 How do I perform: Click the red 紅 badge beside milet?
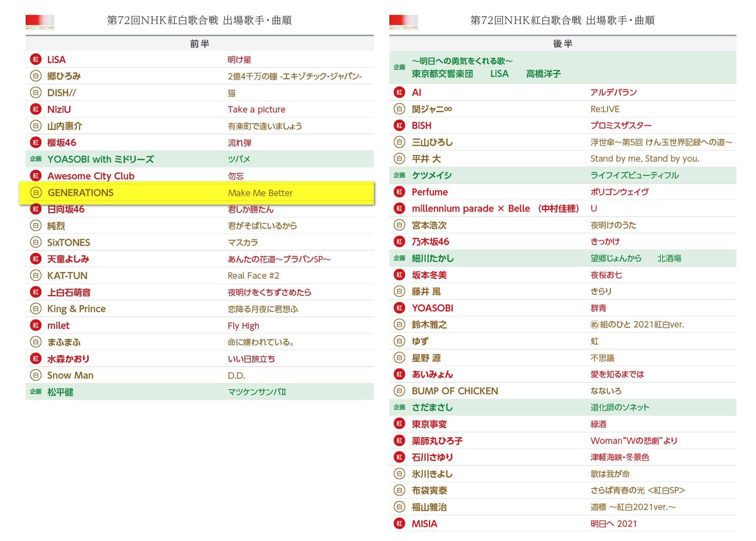[x=36, y=325]
